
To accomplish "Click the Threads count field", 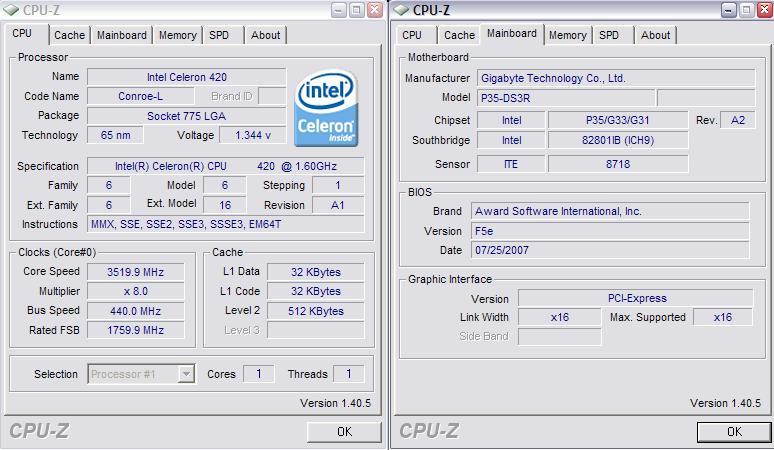I will click(x=348, y=374).
